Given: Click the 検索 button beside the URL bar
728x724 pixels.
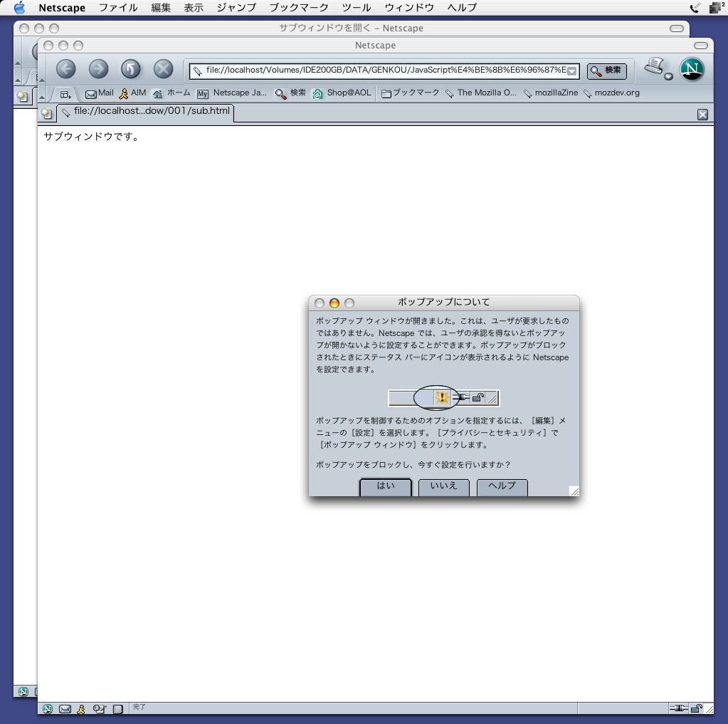Looking at the screenshot, I should 607,70.
